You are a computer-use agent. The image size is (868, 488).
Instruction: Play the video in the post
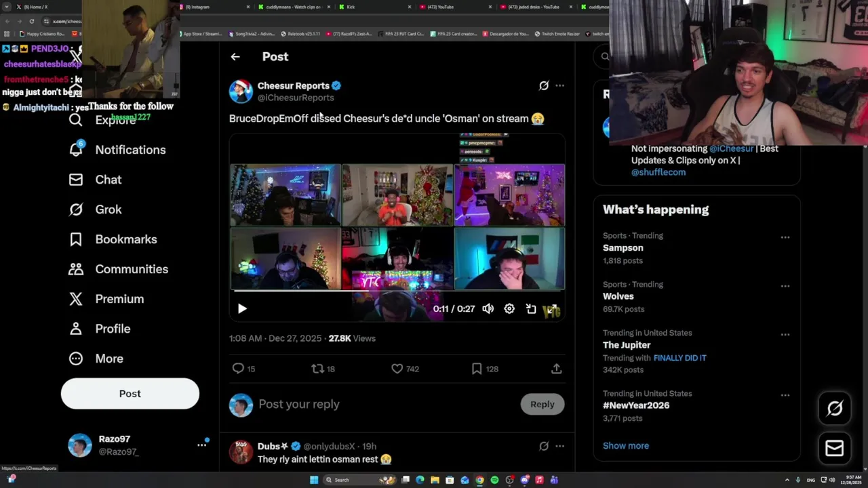point(242,308)
